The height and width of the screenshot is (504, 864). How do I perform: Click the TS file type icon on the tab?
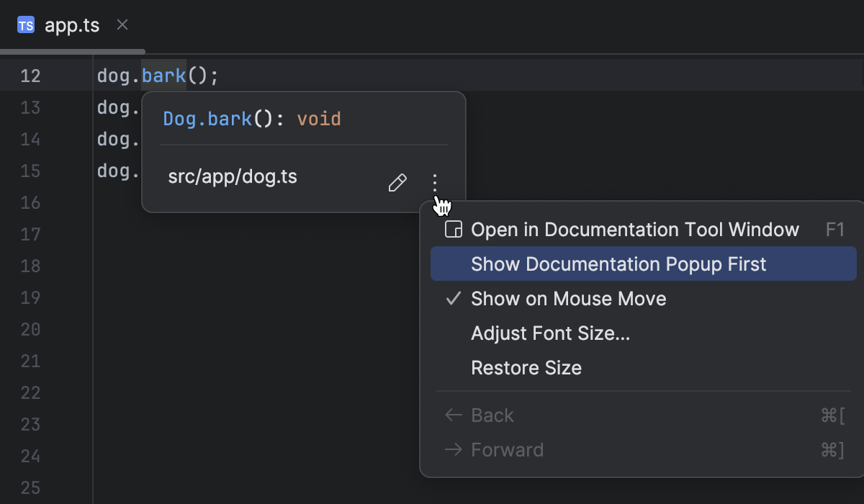tap(26, 26)
